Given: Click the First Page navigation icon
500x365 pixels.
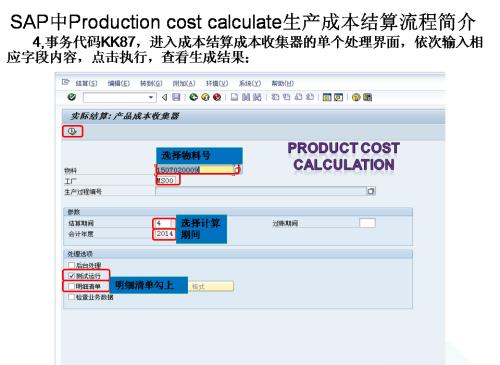Looking at the screenshot, I should pos(275,97).
